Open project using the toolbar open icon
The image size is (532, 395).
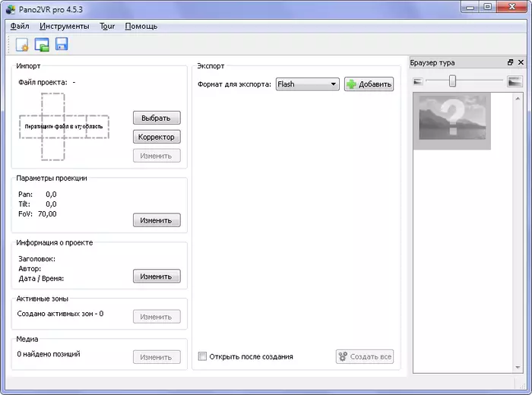pos(42,45)
